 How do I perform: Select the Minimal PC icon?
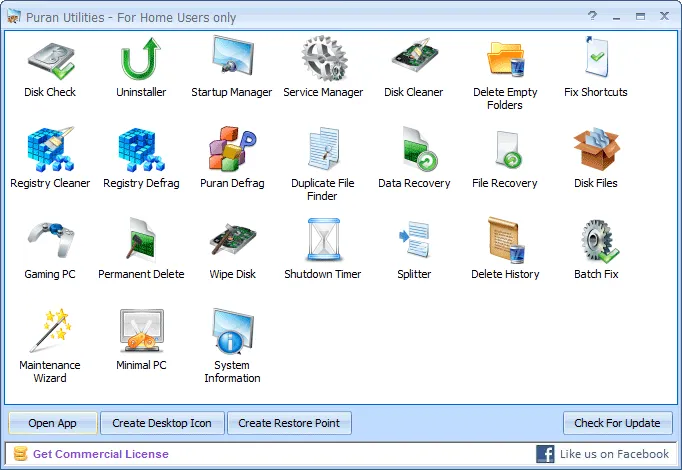[x=142, y=331]
